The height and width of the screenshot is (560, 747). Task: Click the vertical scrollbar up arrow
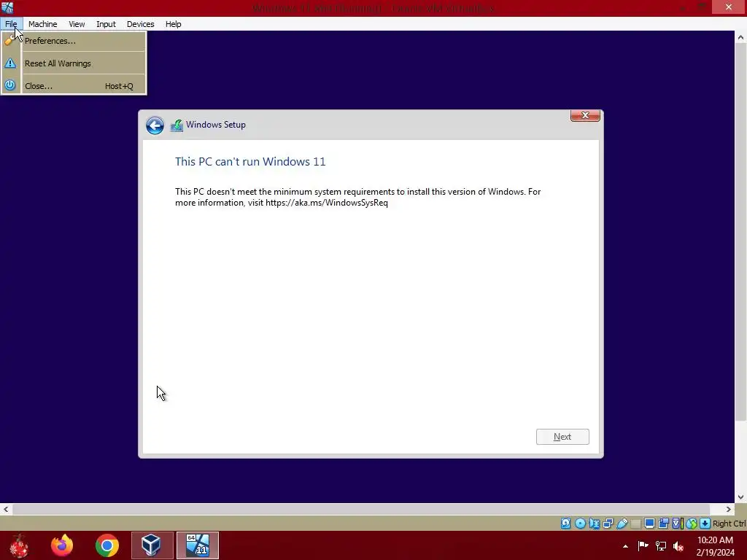[x=740, y=37]
